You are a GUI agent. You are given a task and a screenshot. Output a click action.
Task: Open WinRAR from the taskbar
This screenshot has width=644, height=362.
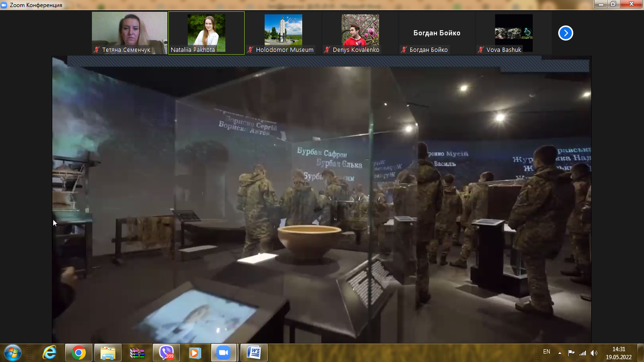[x=137, y=353]
